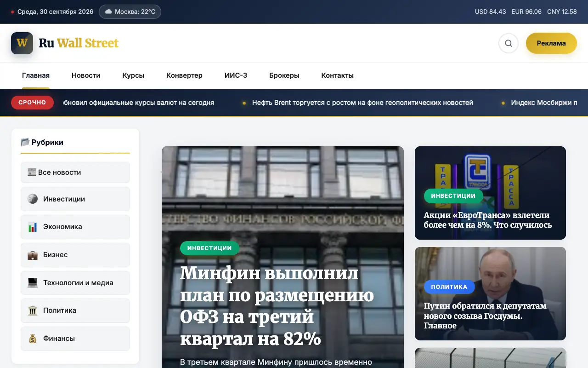This screenshot has height=368, width=588.
Task: Select Конвертер in the navigation bar
Action: tap(184, 75)
